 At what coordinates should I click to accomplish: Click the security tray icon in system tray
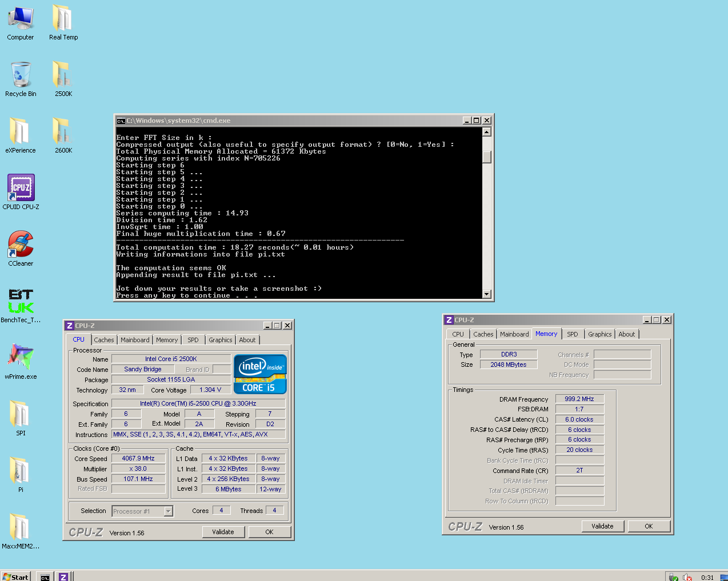(674, 578)
